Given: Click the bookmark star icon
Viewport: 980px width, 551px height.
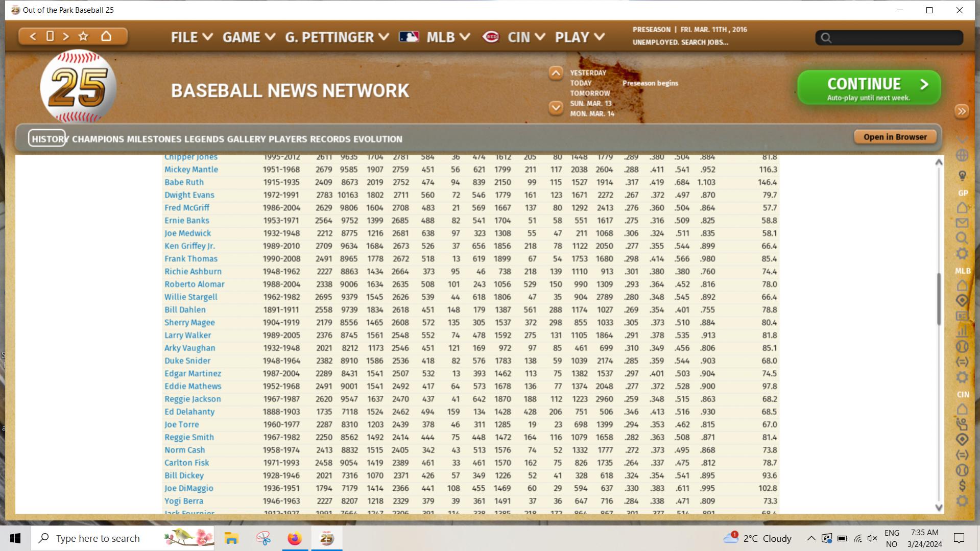Looking at the screenshot, I should (83, 36).
